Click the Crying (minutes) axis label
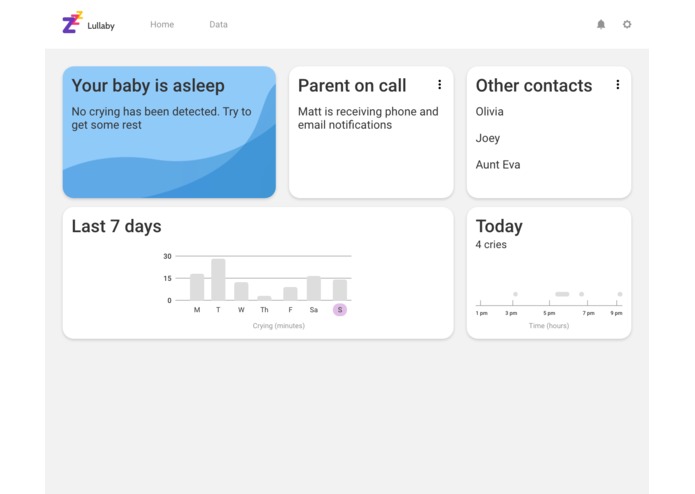This screenshot has height=494, width=695. (279, 326)
